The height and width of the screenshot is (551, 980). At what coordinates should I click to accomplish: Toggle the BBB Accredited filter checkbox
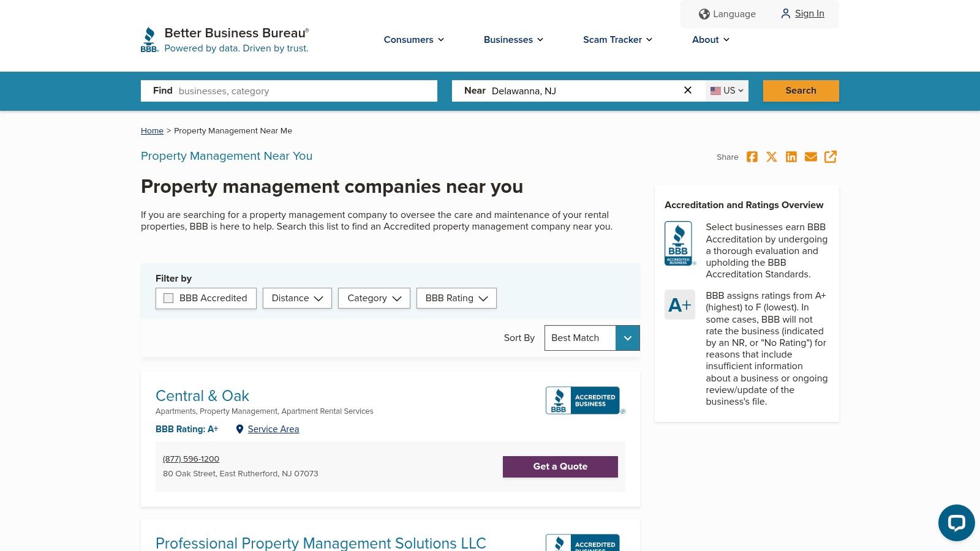click(168, 298)
